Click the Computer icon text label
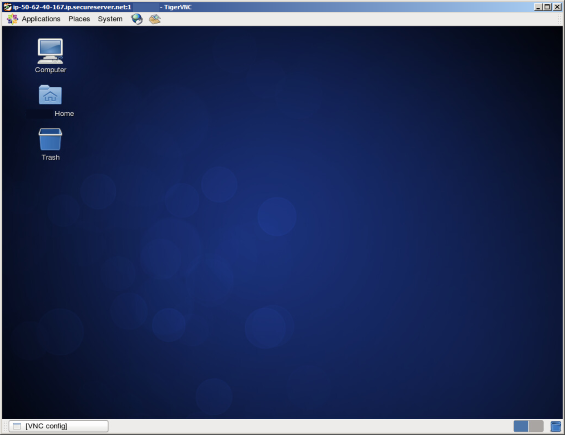Image resolution: width=565 pixels, height=435 pixels. click(x=50, y=70)
